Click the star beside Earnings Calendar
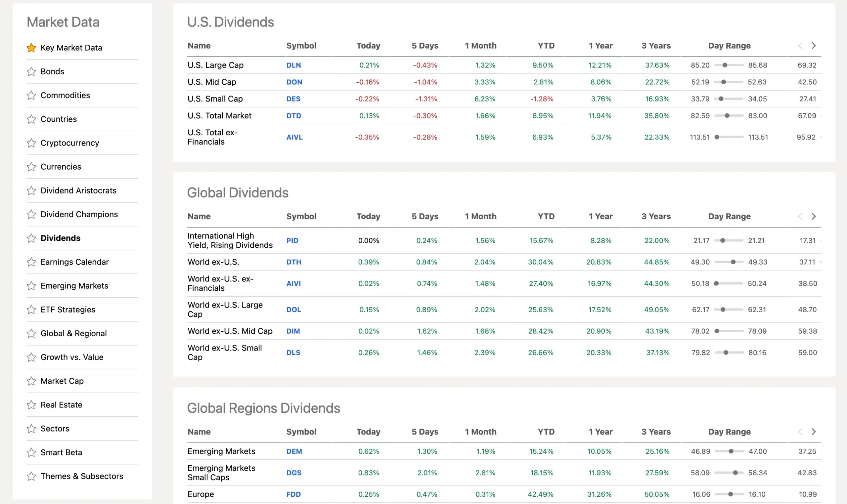The image size is (847, 504). click(x=31, y=262)
